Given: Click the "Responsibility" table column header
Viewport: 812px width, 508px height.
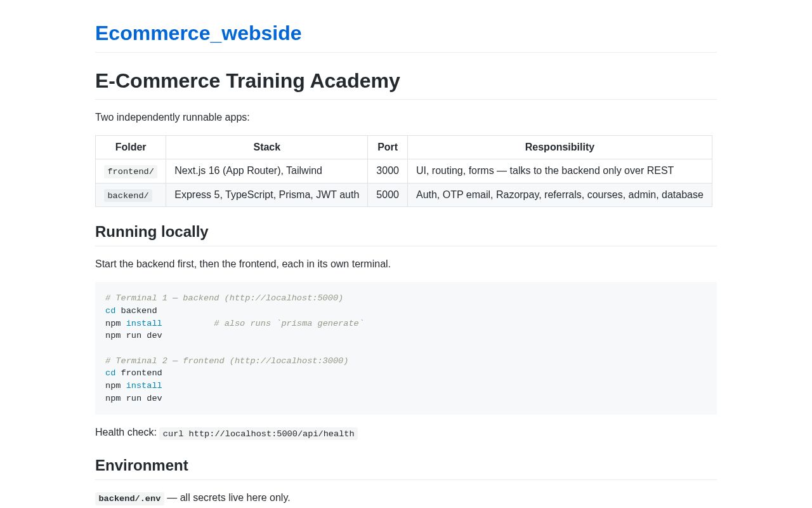Looking at the screenshot, I should (x=560, y=147).
